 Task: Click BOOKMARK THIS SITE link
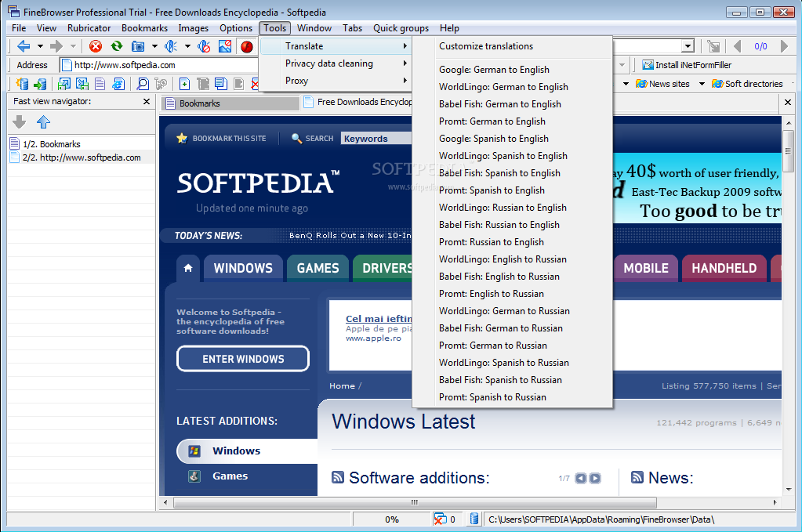[221, 138]
